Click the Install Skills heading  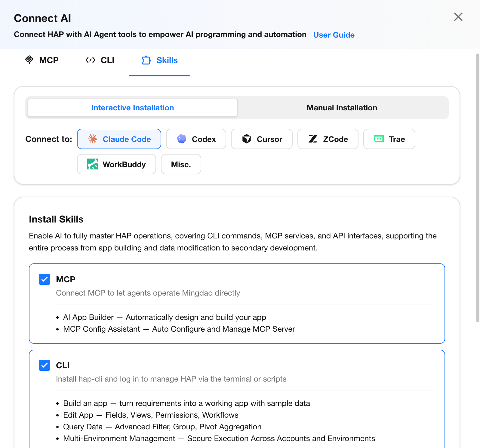(x=56, y=219)
